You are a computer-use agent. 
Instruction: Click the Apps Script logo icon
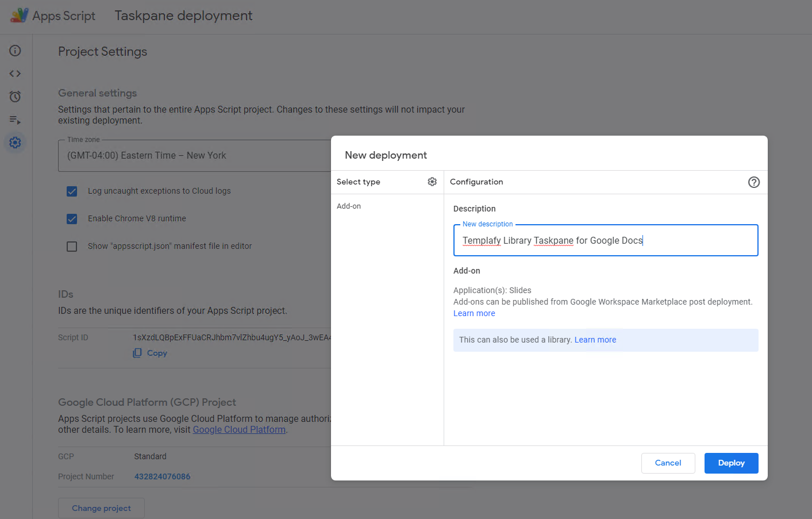pyautogui.click(x=19, y=16)
